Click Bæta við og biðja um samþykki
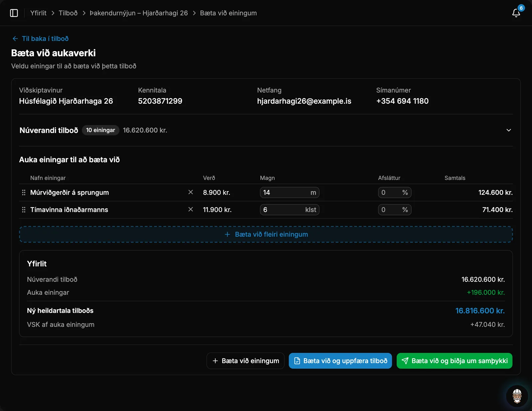532x411 pixels. pos(455,361)
